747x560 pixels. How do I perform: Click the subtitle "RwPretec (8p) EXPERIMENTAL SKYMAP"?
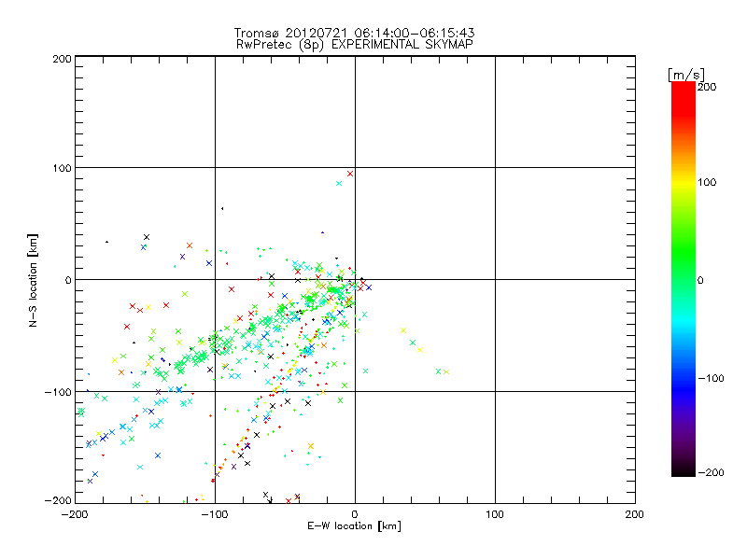point(355,45)
